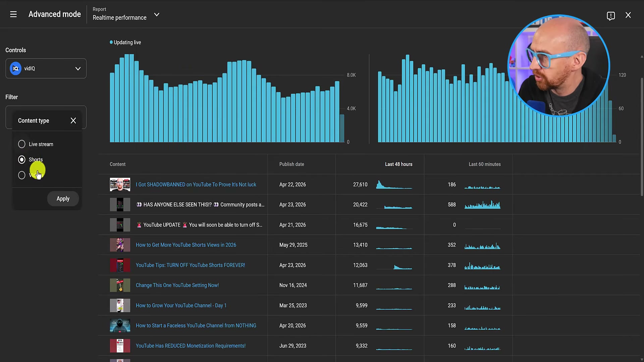The height and width of the screenshot is (362, 644).
Task: Click the 27,610 views value
Action: 360,184
